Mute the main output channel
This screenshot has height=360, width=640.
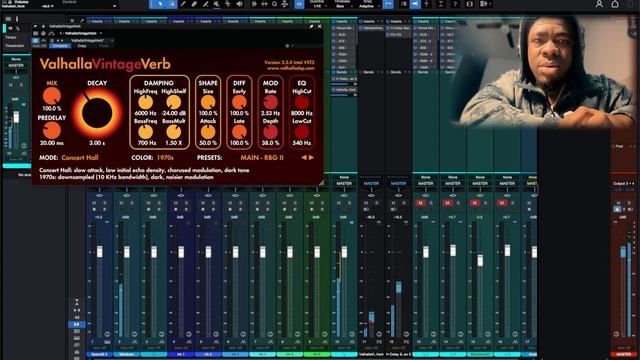pyautogui.click(x=618, y=203)
